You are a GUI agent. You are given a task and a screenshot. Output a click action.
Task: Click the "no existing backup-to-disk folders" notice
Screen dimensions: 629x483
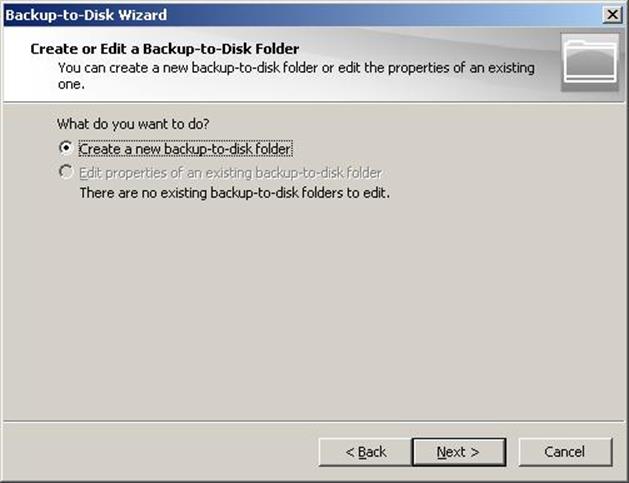coord(234,192)
